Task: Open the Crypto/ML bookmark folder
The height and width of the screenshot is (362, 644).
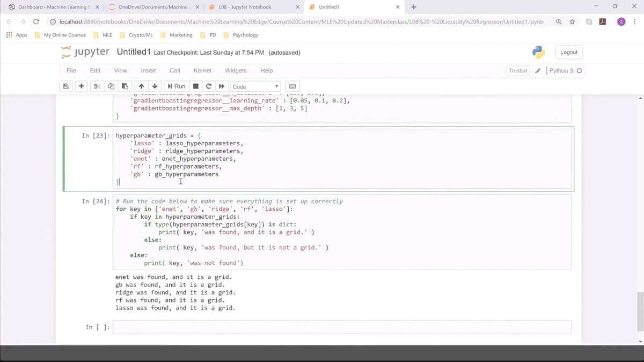Action: coord(136,35)
